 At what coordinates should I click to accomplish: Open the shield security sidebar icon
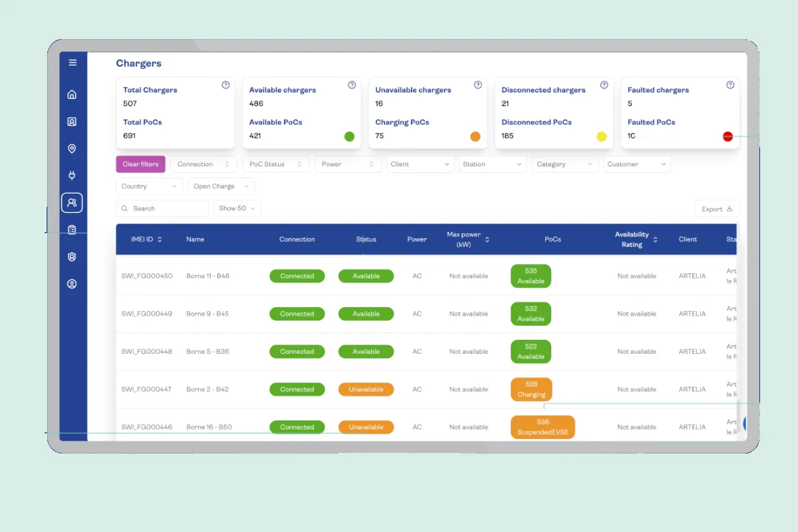pos(72,257)
